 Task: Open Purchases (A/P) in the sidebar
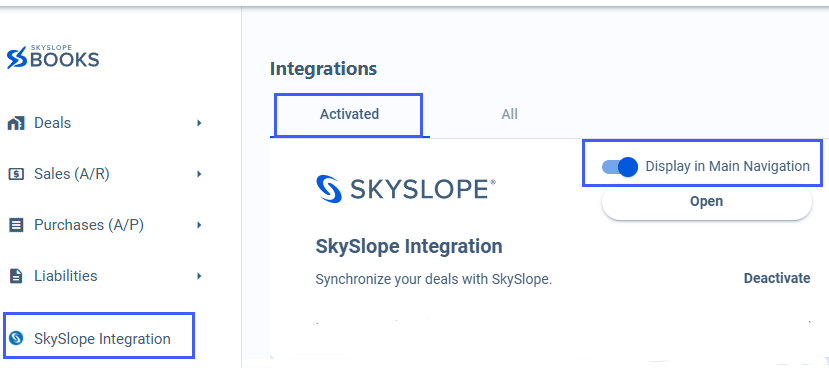pyautogui.click(x=89, y=225)
